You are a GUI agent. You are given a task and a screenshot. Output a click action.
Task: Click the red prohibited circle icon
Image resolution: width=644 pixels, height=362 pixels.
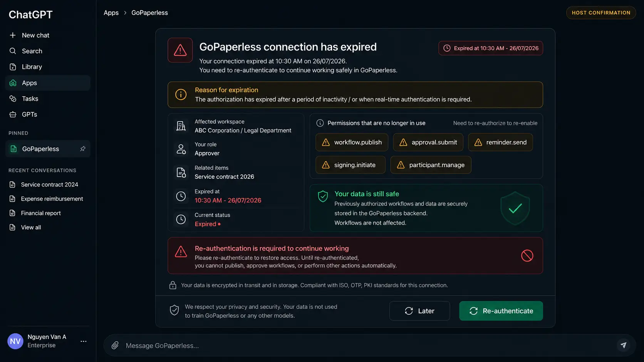click(x=527, y=255)
